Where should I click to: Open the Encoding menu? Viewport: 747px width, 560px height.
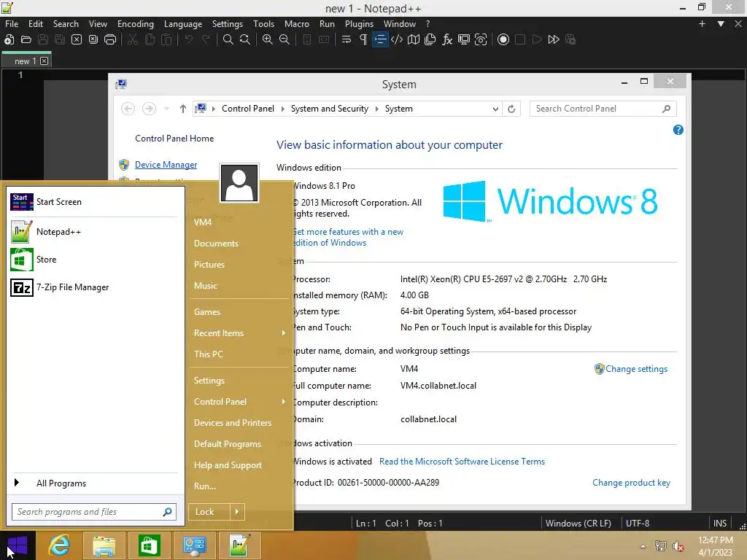(x=135, y=24)
